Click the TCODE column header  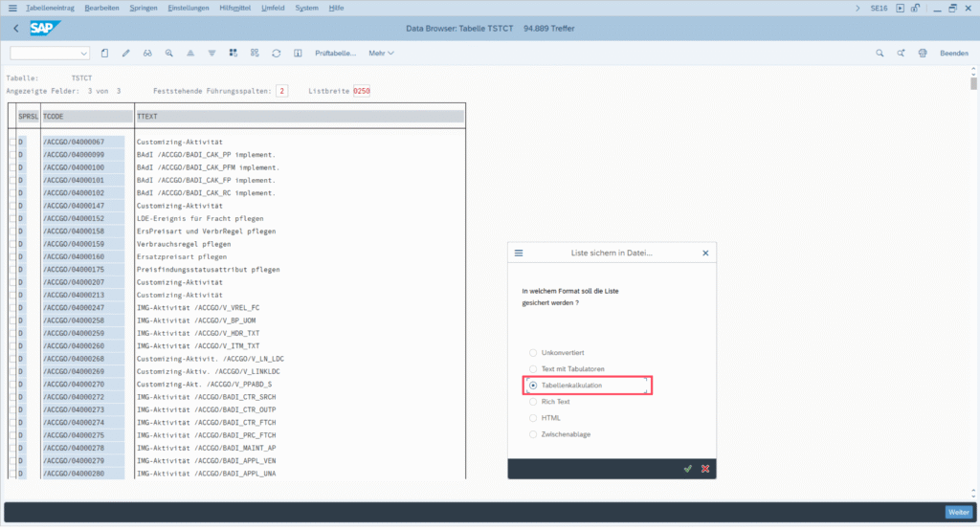87,117
